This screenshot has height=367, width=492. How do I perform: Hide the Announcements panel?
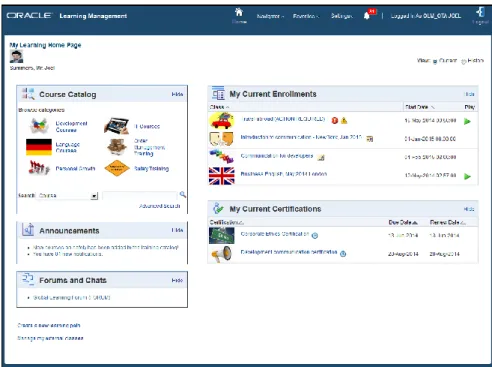177,230
